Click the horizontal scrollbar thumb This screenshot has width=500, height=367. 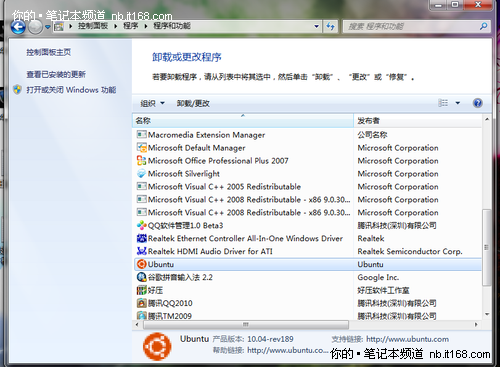tap(245, 324)
